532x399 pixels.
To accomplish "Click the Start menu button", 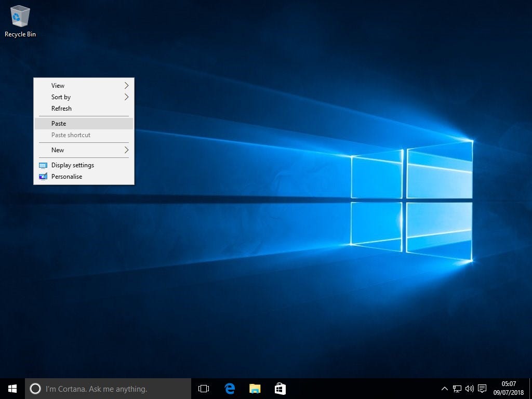I will (x=12, y=389).
